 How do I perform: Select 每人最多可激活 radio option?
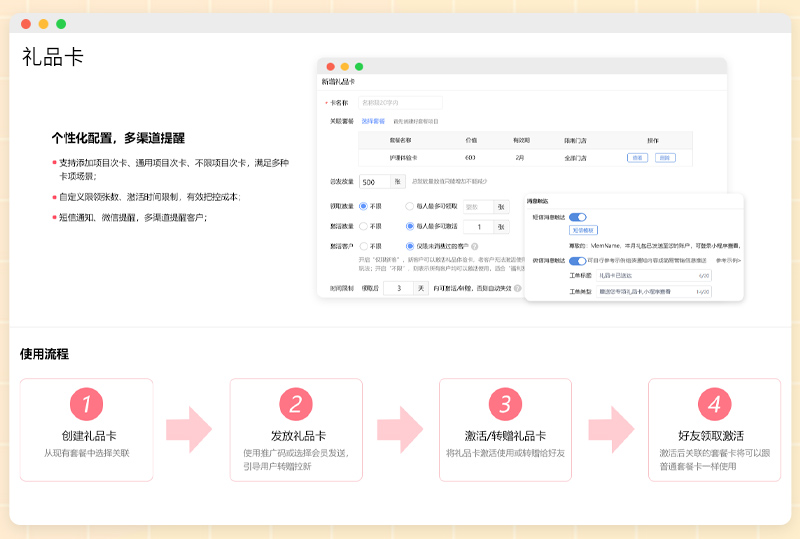[409, 226]
